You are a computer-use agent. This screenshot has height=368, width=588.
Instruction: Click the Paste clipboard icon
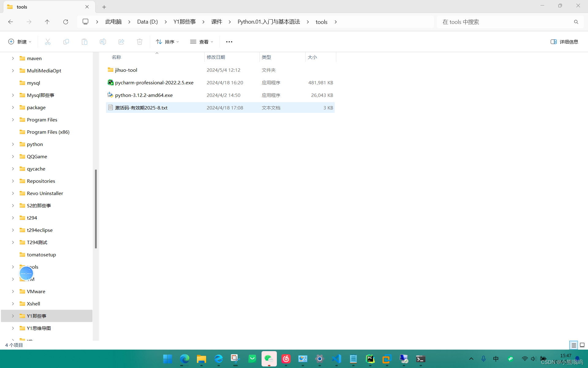click(85, 42)
